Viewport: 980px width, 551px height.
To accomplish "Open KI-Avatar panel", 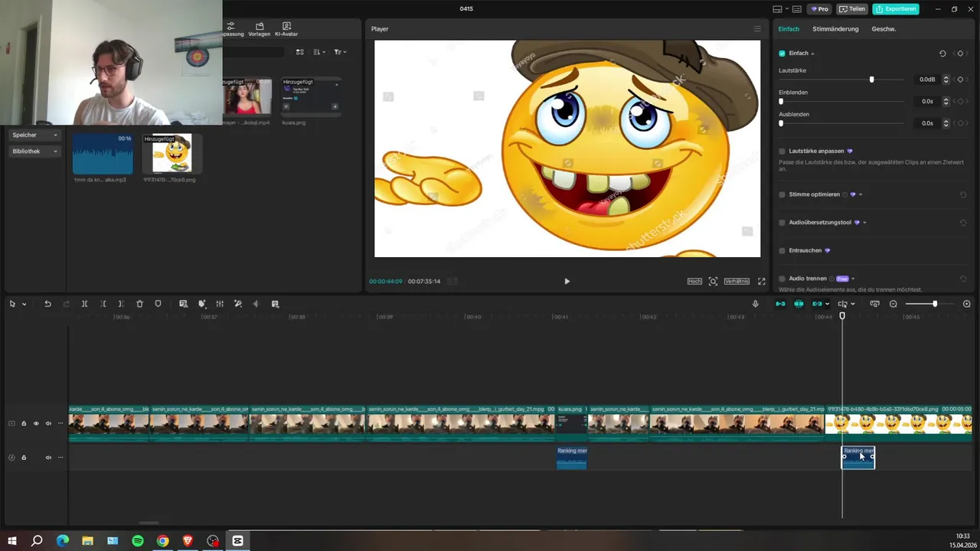I will tap(286, 29).
